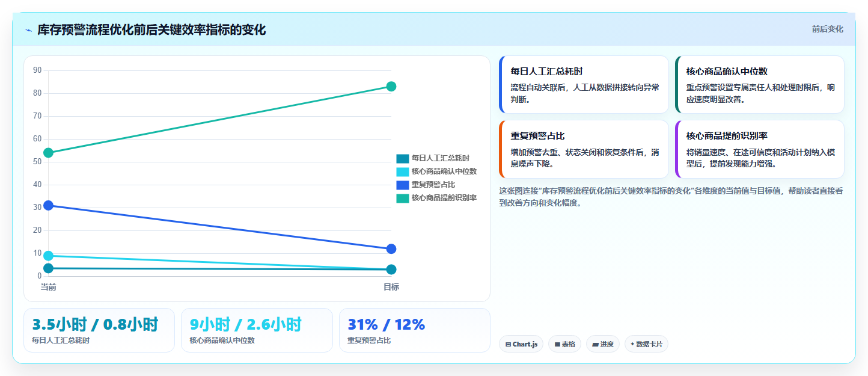
Task: Click the paragraph starting with 这张图连接
Action: (671, 197)
